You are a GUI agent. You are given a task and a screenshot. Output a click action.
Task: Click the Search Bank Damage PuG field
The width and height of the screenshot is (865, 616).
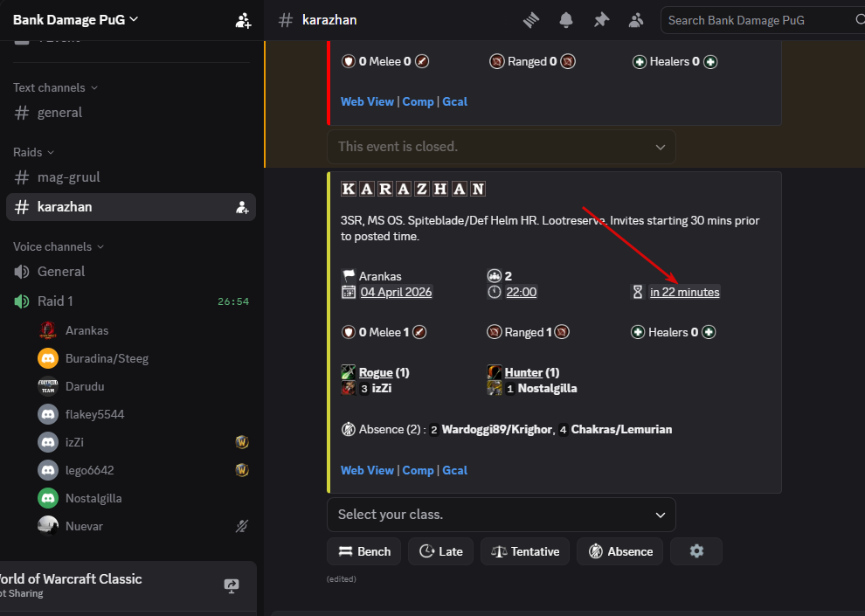coord(756,20)
